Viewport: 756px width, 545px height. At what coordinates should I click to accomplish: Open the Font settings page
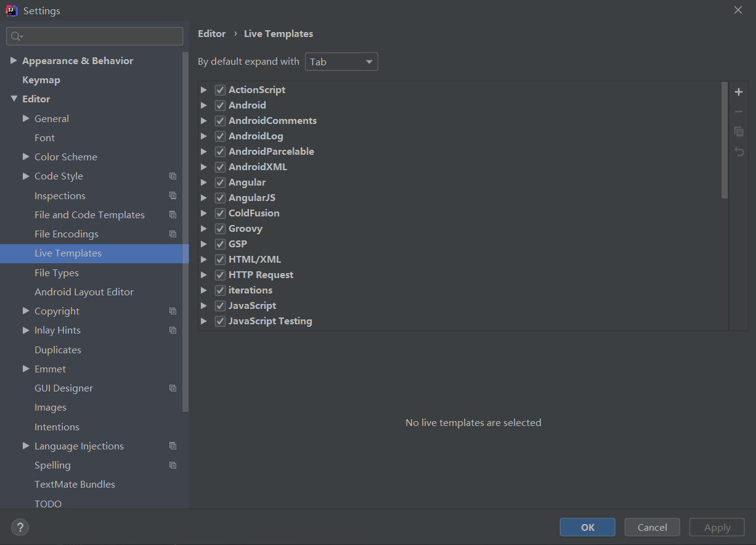[44, 137]
